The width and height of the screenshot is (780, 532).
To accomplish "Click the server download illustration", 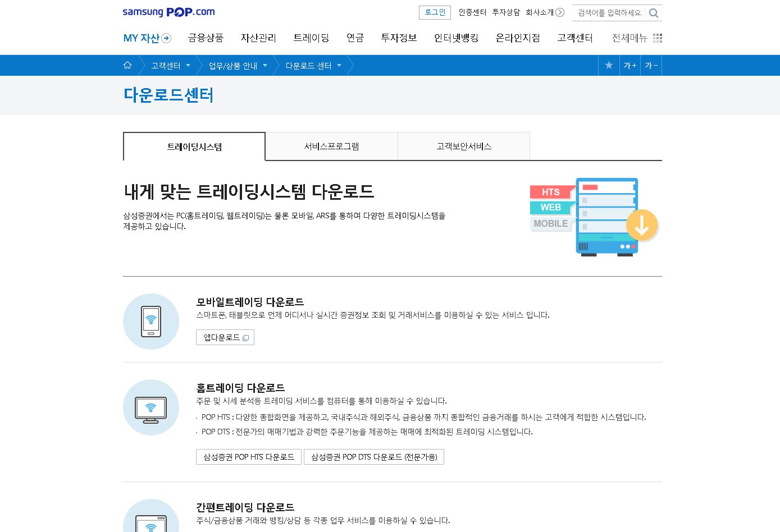I will (594, 217).
